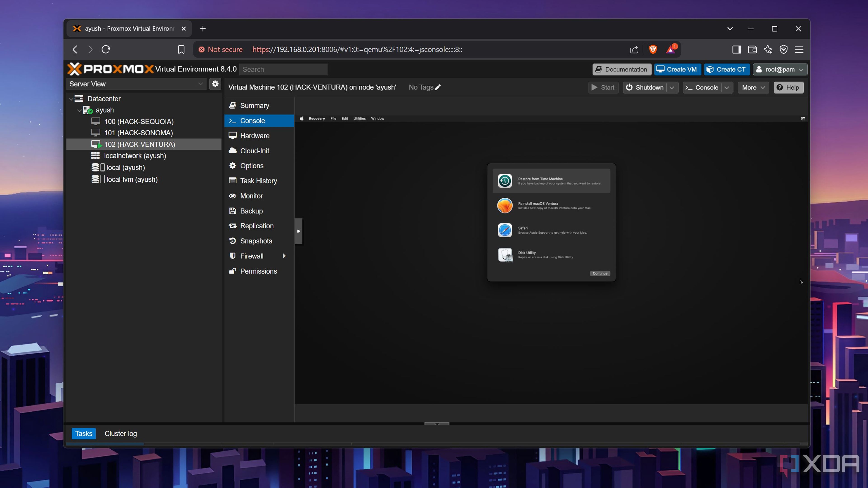Select Restore from Time Machine icon

point(505,181)
